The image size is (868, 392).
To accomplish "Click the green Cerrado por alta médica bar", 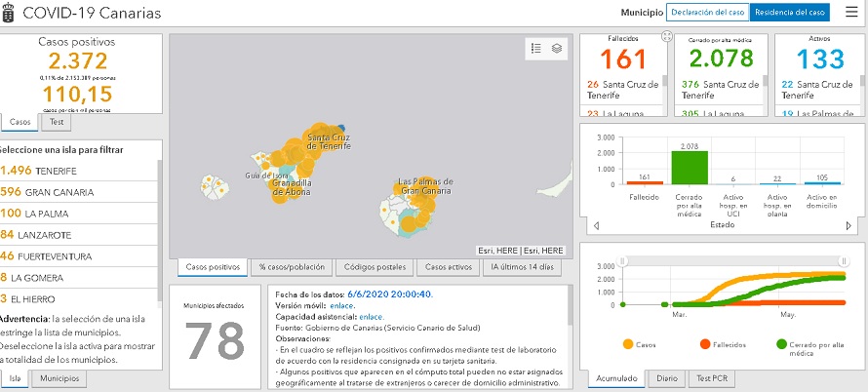I will (688, 166).
